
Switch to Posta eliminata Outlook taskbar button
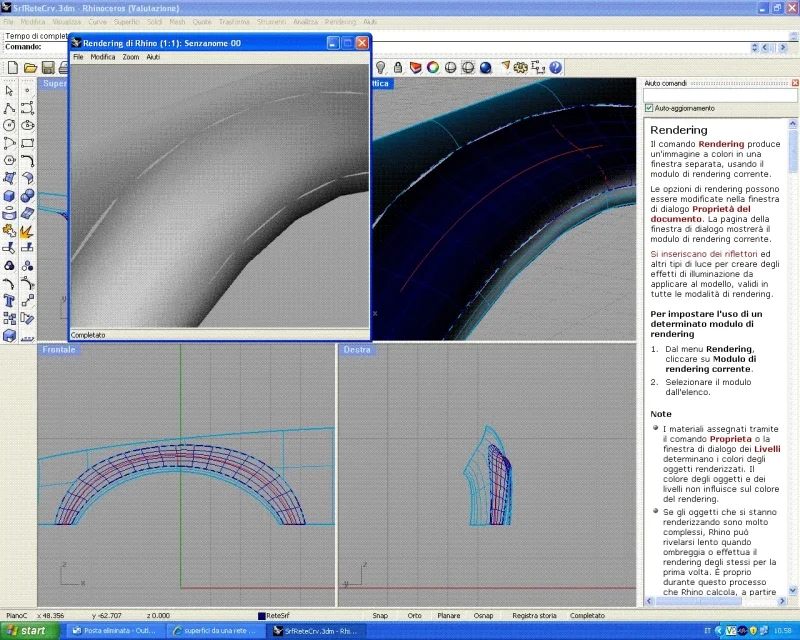(114, 631)
